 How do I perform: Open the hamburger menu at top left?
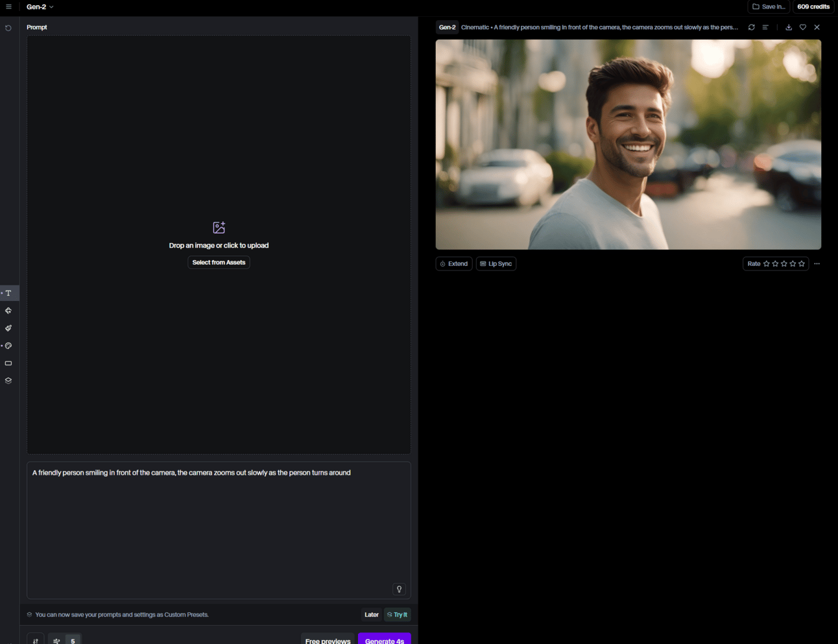coord(8,6)
